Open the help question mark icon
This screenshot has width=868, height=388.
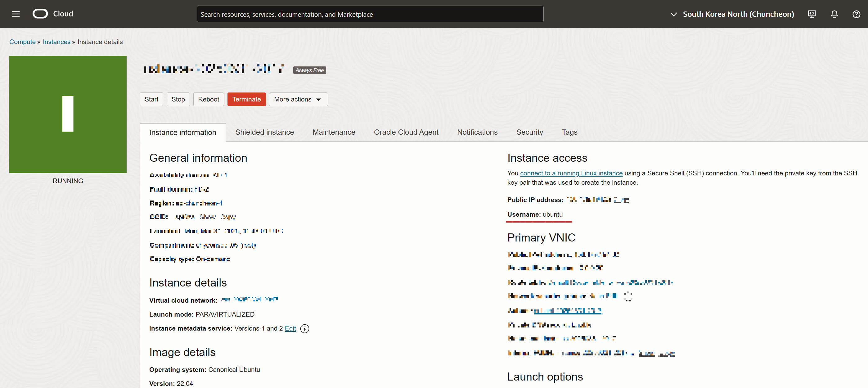pyautogui.click(x=856, y=14)
